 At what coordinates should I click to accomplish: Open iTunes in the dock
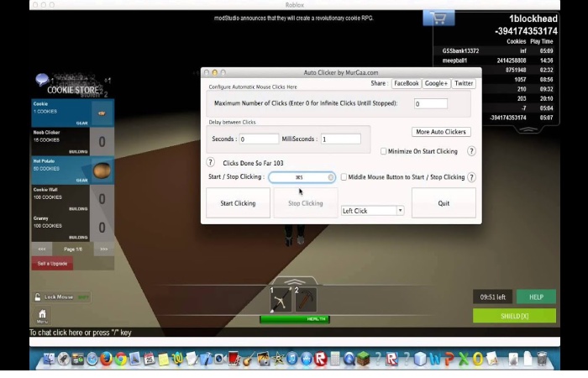(x=292, y=359)
